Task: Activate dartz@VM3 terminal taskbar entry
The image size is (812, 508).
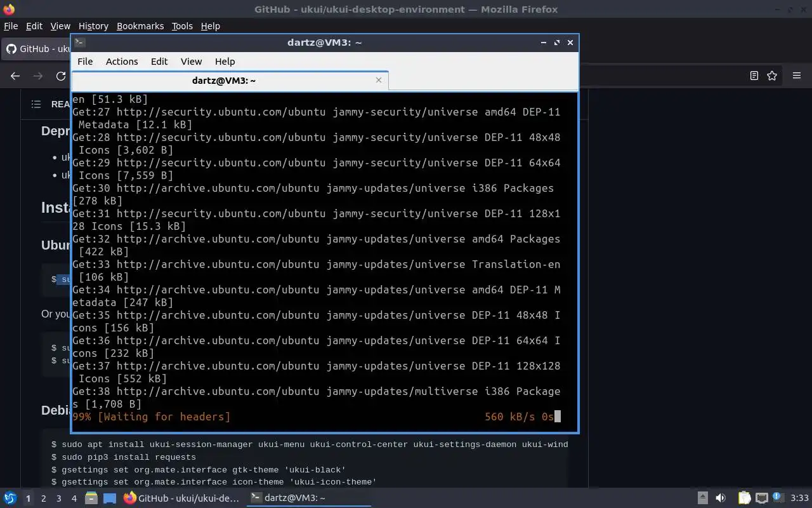Action: (x=308, y=498)
